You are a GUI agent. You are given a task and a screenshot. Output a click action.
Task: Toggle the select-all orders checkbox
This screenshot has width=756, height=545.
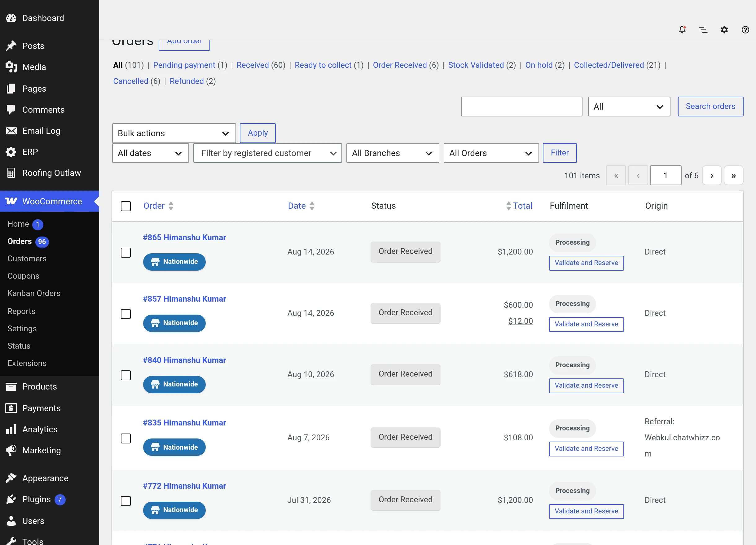tap(126, 206)
